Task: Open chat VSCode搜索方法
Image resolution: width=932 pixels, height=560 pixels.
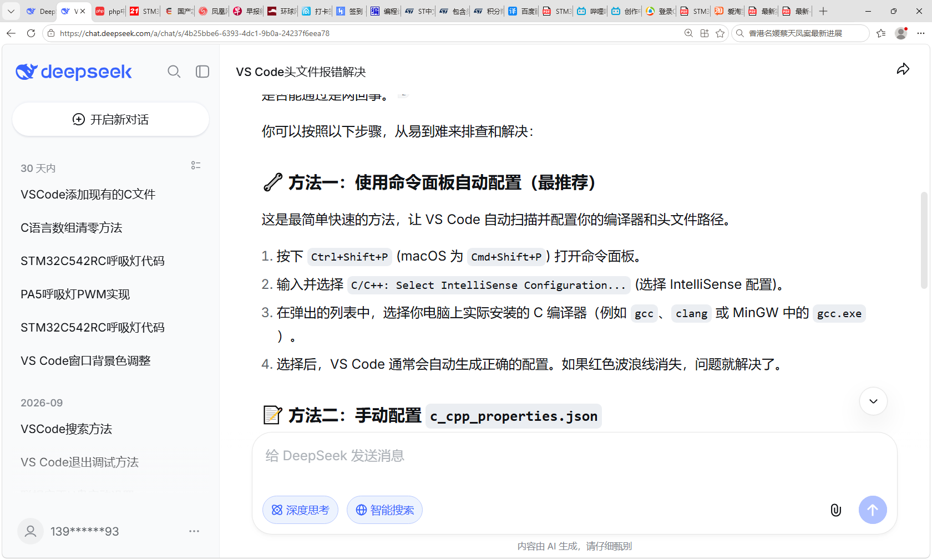Action: coord(67,429)
